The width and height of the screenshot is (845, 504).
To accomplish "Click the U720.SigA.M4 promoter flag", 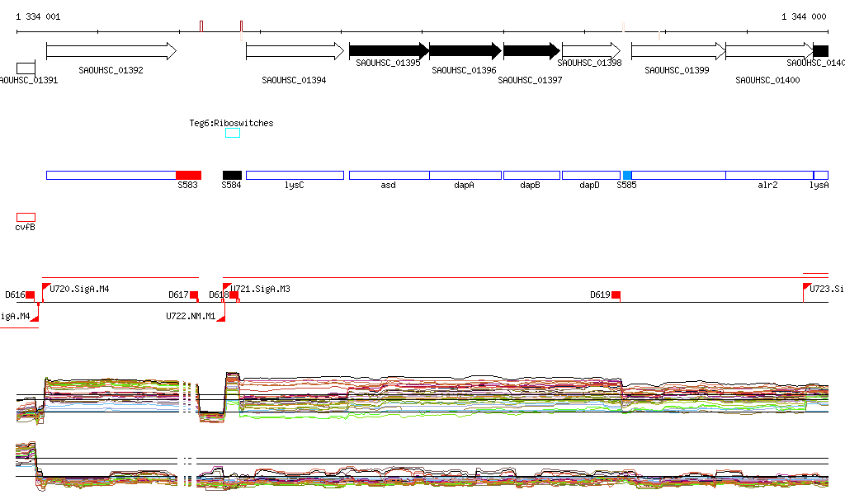I will click(46, 287).
